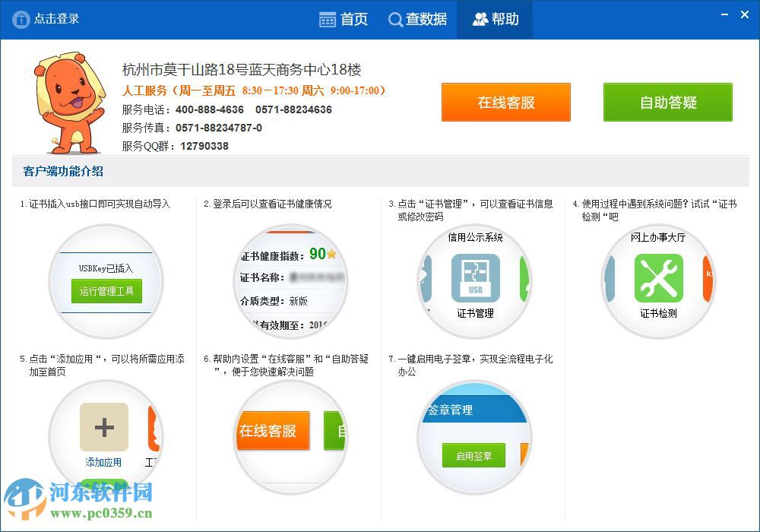Viewport: 760px width, 532px height.
Task: Click the home icon beside 首页
Action: (326, 18)
